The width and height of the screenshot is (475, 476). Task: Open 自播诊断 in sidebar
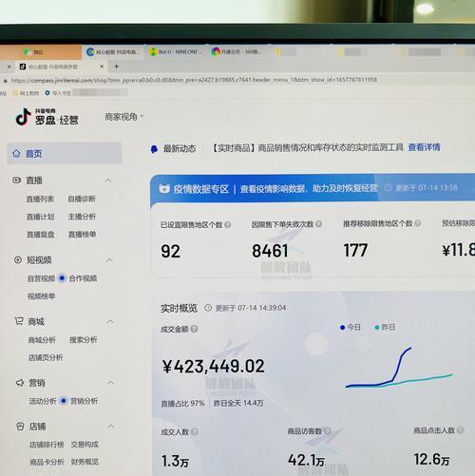[x=82, y=199]
